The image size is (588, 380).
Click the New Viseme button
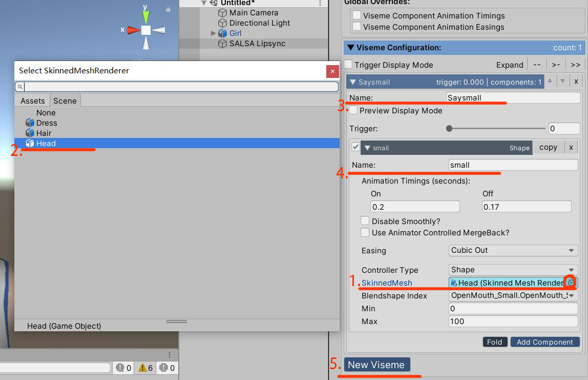[376, 365]
